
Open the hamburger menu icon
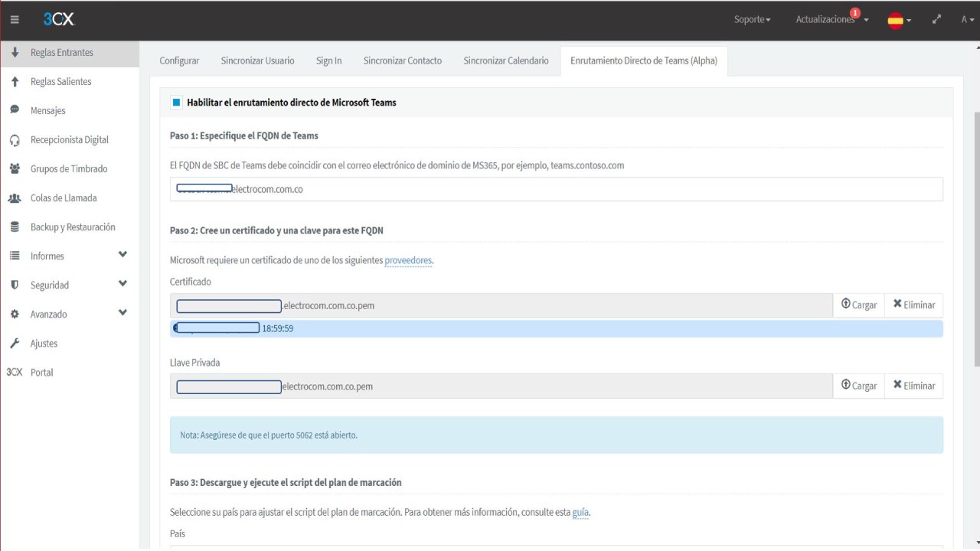click(15, 20)
